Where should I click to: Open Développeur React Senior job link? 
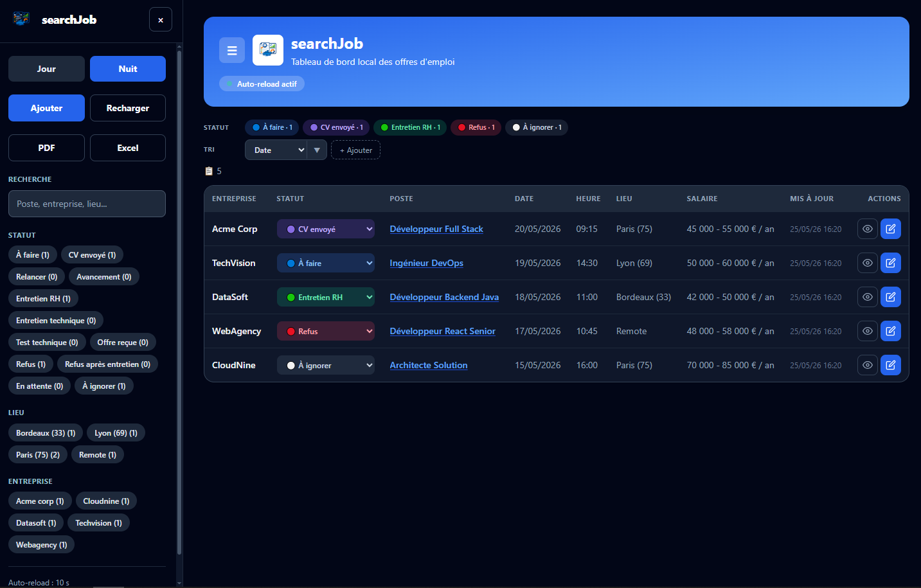pos(442,331)
